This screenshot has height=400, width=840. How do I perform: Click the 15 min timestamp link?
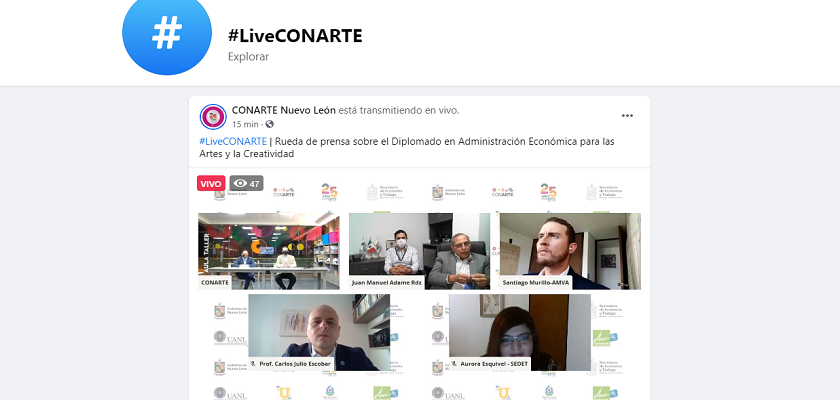245,124
